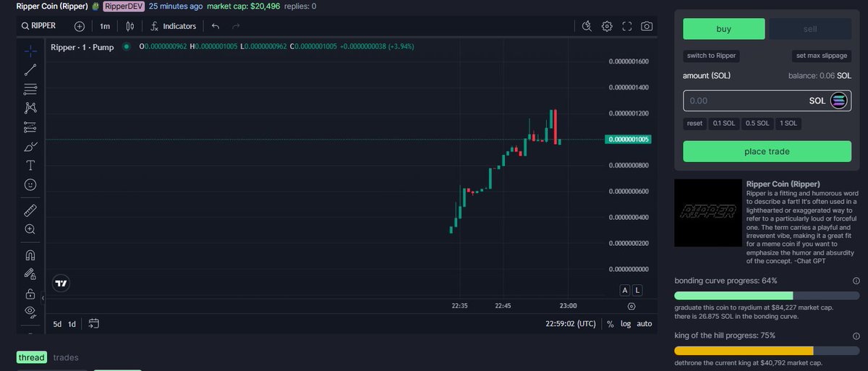This screenshot has height=371, width=868.
Task: Reset the trade amount
Action: click(x=695, y=124)
